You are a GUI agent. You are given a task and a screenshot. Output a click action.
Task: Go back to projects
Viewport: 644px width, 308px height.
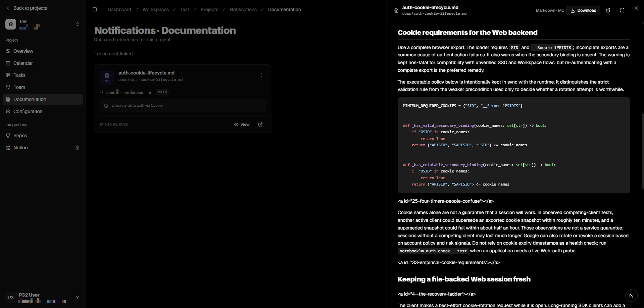coord(27,8)
